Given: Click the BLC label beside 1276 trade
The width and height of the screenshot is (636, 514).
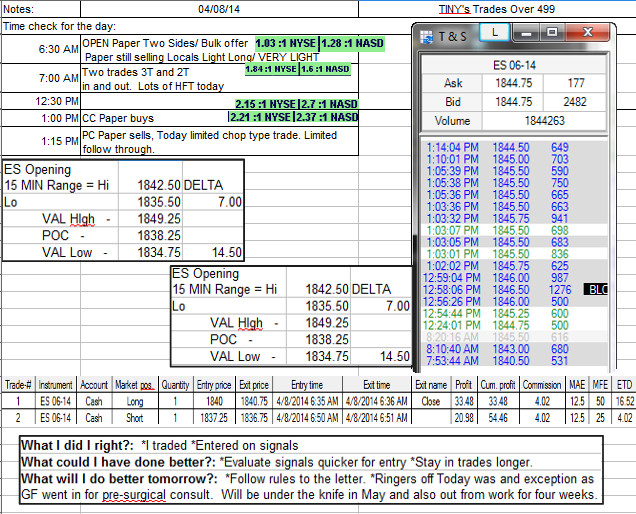Looking at the screenshot, I should (595, 290).
